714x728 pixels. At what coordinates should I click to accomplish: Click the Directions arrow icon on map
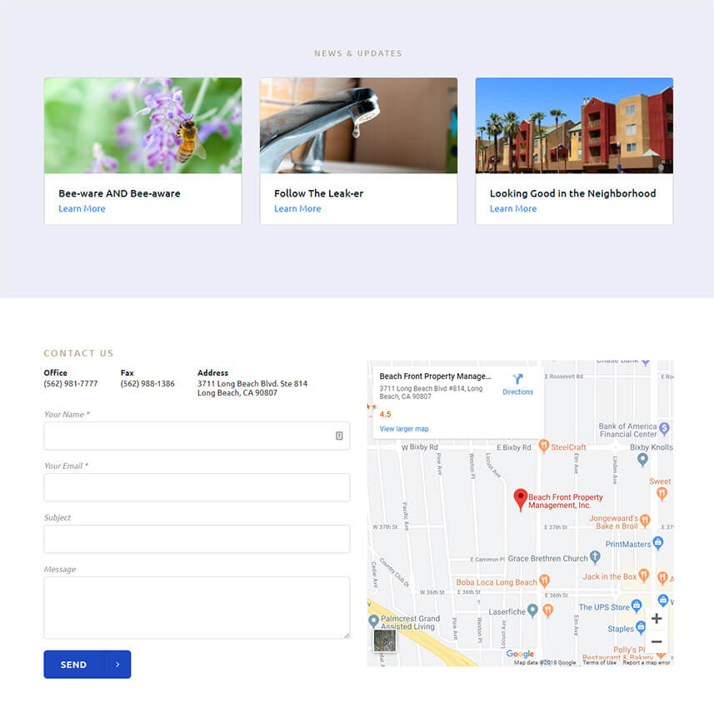click(517, 379)
